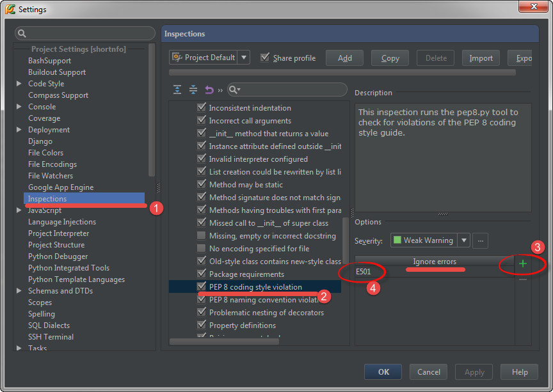Click the magnifier icon in settings search
This screenshot has width=553, height=392.
coord(22,33)
